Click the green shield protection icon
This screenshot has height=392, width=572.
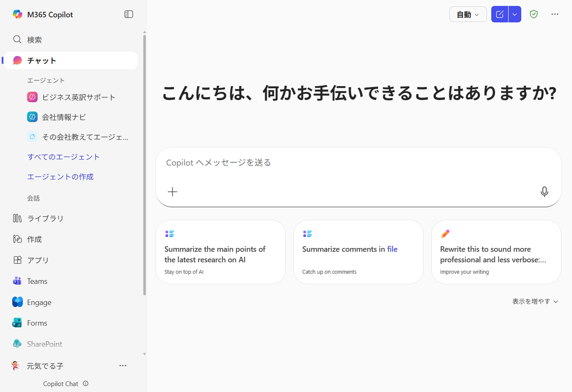pyautogui.click(x=534, y=14)
